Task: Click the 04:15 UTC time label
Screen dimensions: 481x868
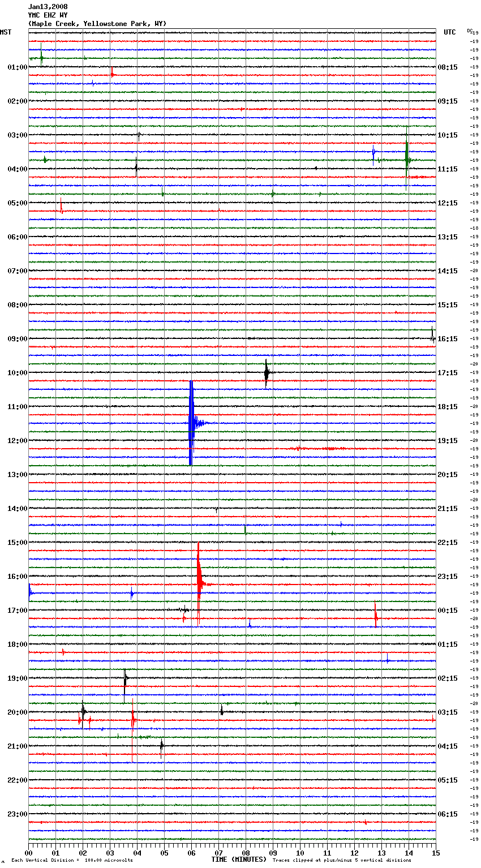Action: 448,746
